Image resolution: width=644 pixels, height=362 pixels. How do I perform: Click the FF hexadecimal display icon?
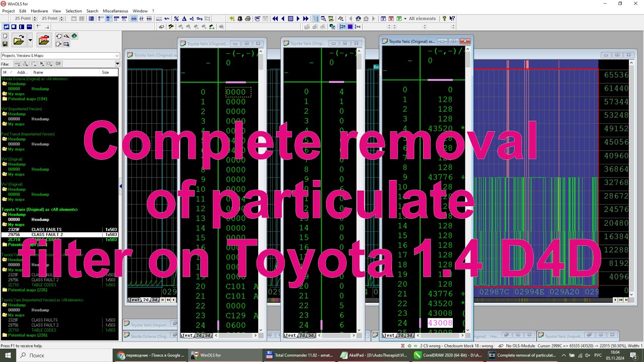click(x=142, y=19)
